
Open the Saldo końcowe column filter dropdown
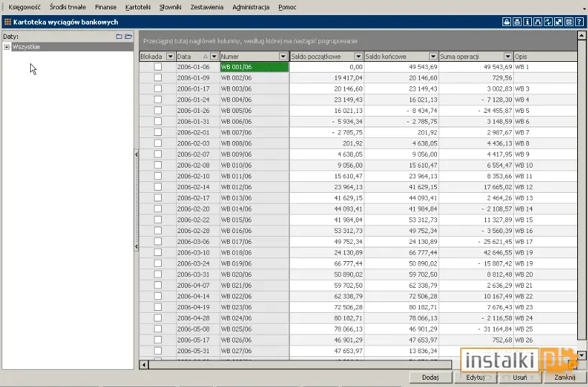pyautogui.click(x=433, y=56)
